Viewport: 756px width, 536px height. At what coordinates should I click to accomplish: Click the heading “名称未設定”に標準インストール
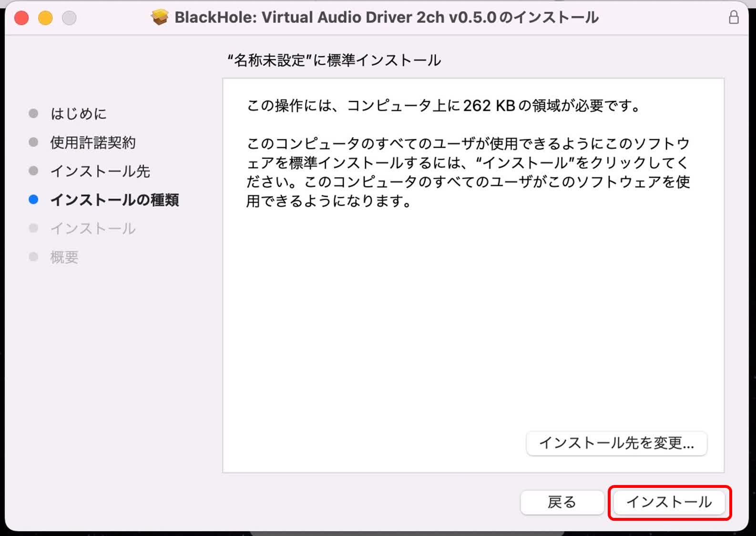(x=334, y=61)
